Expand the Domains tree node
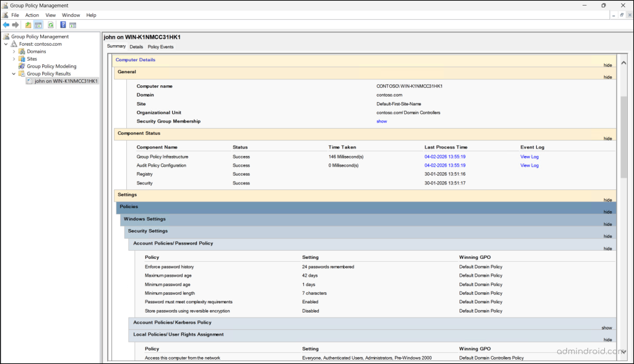The height and width of the screenshot is (364, 634). [13, 51]
